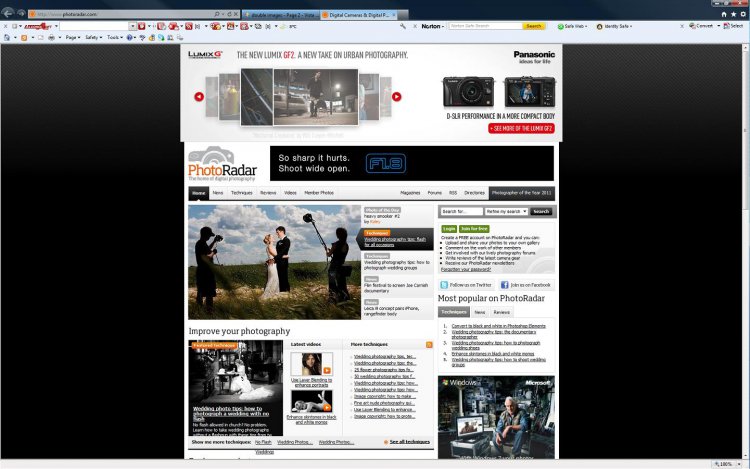This screenshot has height=469, width=750.
Task: Switch to the double images Page 2 browser tab
Action: [x=280, y=15]
